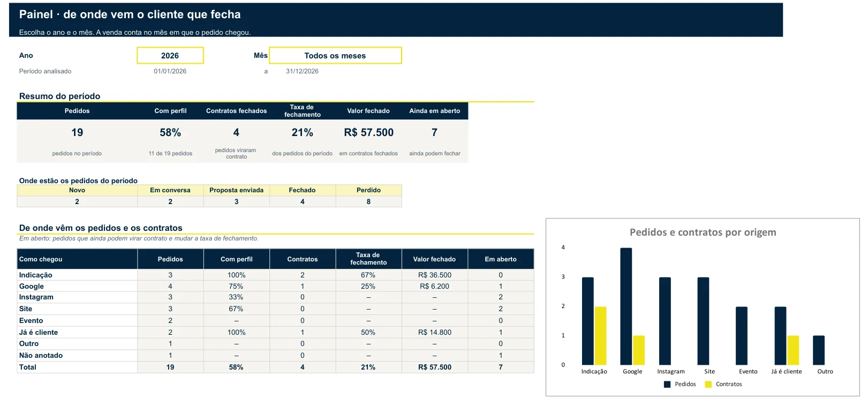868x406 pixels.
Task: Click the start date 01/01/2026
Action: click(x=170, y=71)
